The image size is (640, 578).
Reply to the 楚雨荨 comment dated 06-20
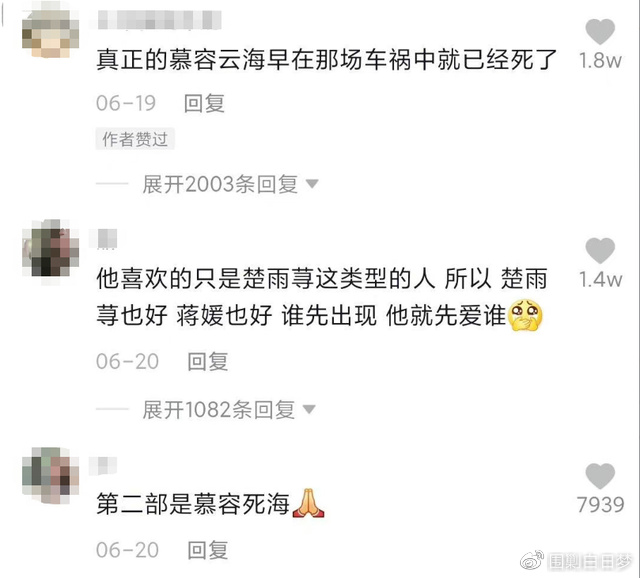(207, 362)
